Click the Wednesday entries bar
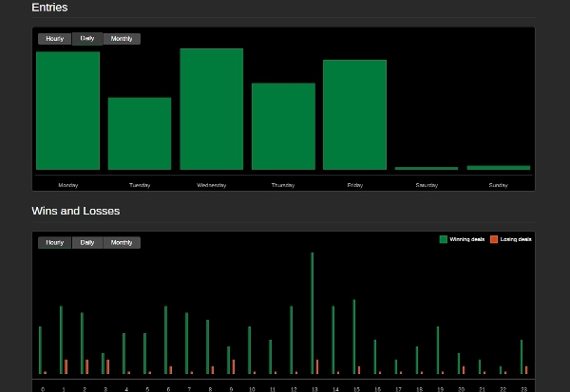The height and width of the screenshot is (392, 570). (212, 109)
